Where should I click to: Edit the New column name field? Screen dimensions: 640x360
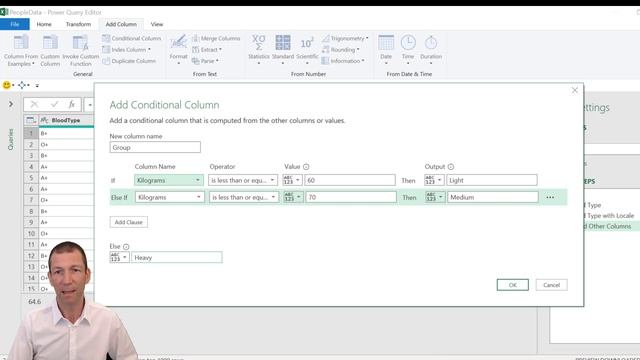pos(155,147)
